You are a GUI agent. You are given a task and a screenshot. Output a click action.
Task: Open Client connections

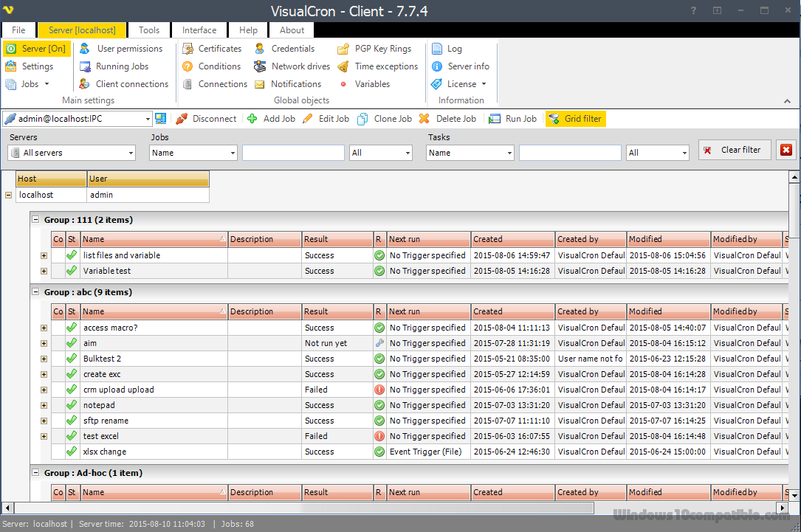tap(123, 83)
